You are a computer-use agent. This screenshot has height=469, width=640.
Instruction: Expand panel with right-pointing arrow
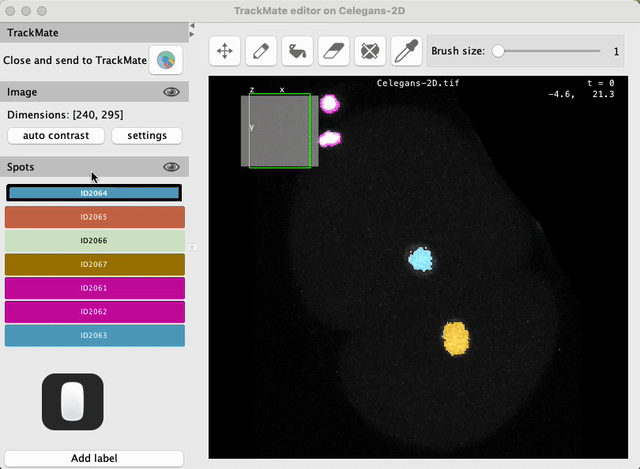pos(192,34)
